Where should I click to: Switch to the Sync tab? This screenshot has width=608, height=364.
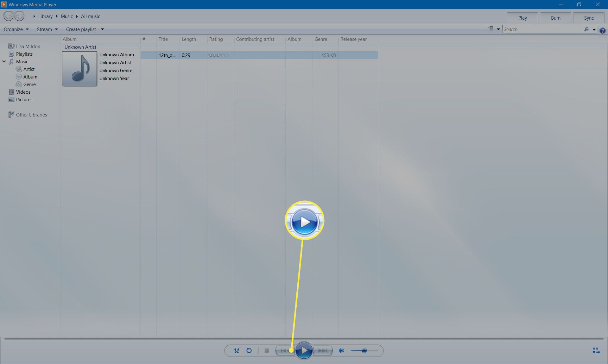[589, 18]
